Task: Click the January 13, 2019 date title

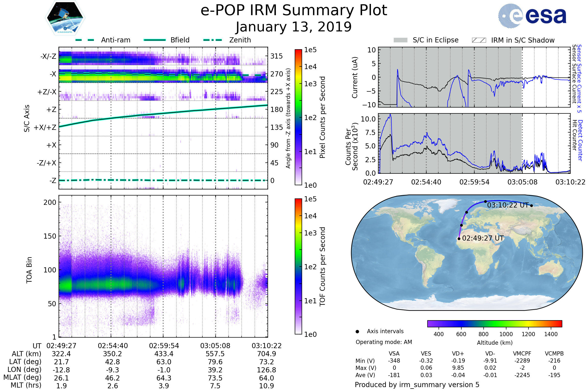Action: (x=294, y=27)
